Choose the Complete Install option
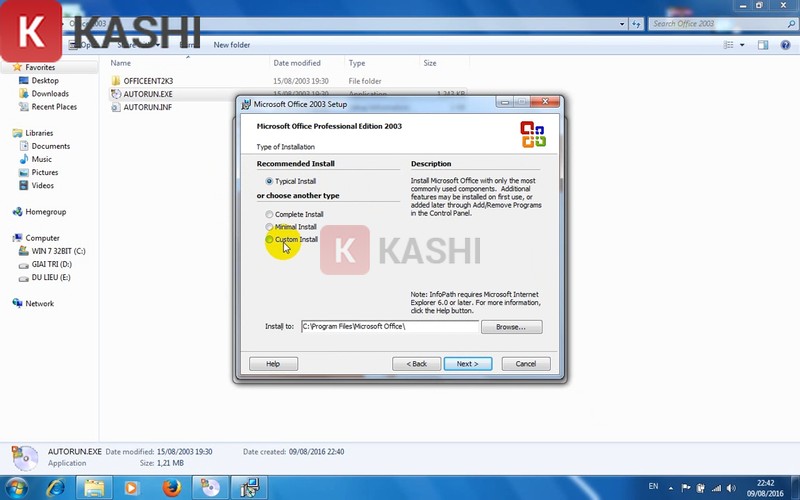Screen dimensions: 800x500 [269, 215]
